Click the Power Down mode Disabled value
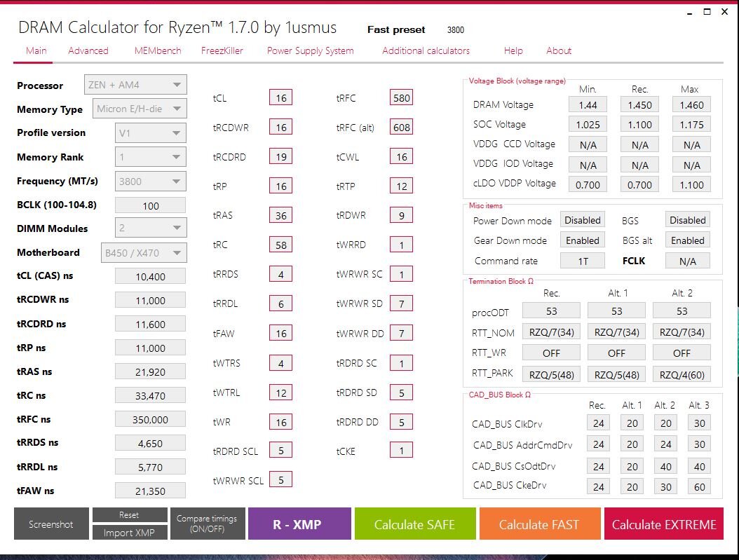739x560 pixels. [x=583, y=220]
